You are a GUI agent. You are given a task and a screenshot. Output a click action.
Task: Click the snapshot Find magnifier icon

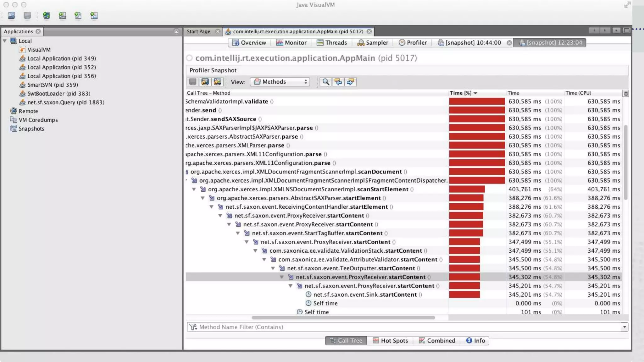tap(326, 82)
